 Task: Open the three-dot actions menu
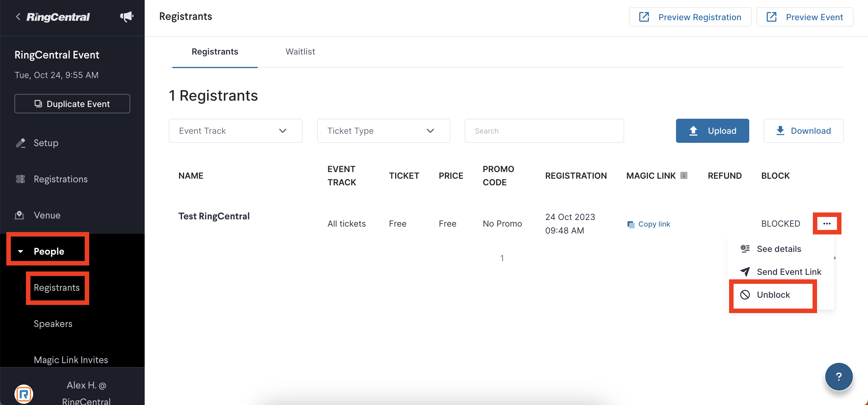827,223
